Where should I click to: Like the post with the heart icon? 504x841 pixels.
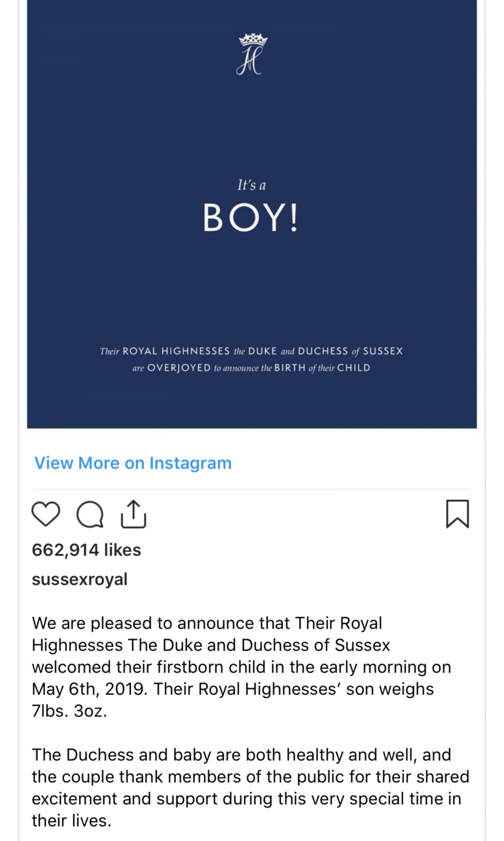click(46, 514)
